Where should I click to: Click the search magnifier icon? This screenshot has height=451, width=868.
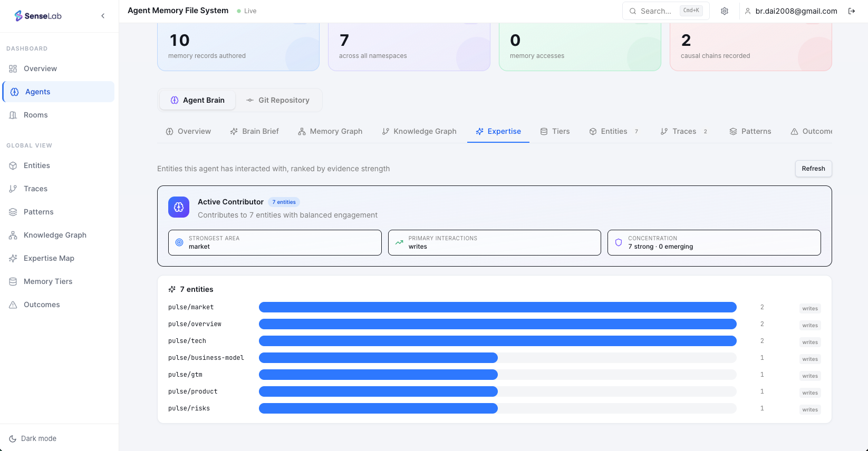coord(633,11)
